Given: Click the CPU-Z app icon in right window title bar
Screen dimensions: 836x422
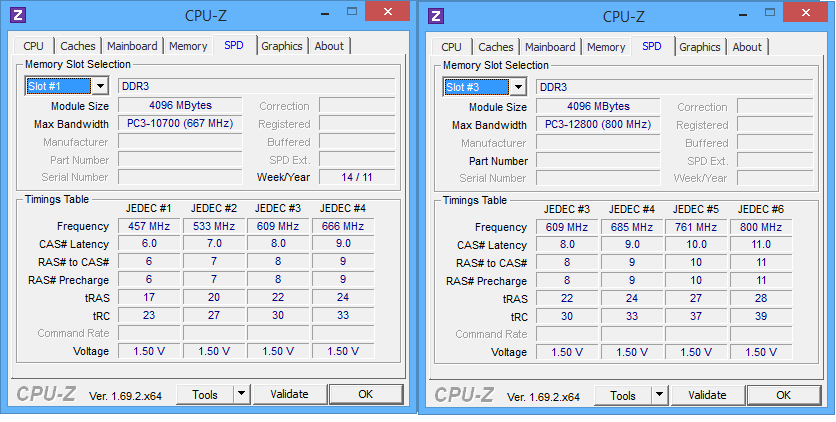Looking at the screenshot, I should click(x=436, y=15).
